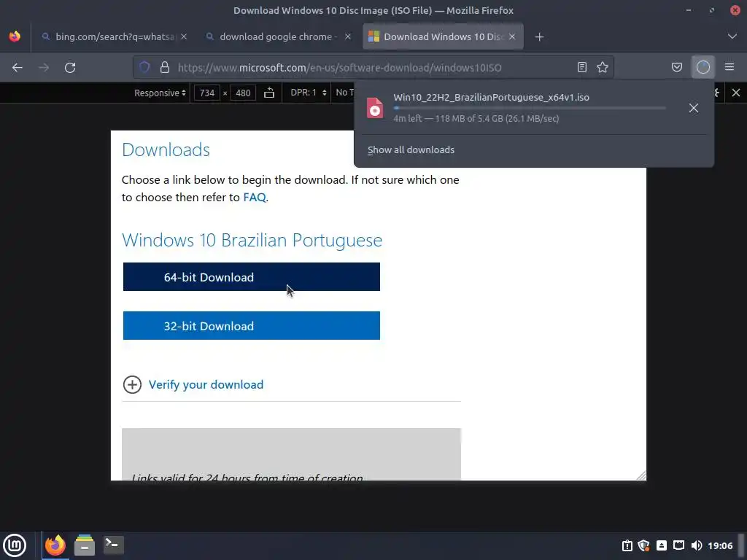Open DPR device pixel ratio dropdown
The height and width of the screenshot is (560, 747).
(x=309, y=93)
